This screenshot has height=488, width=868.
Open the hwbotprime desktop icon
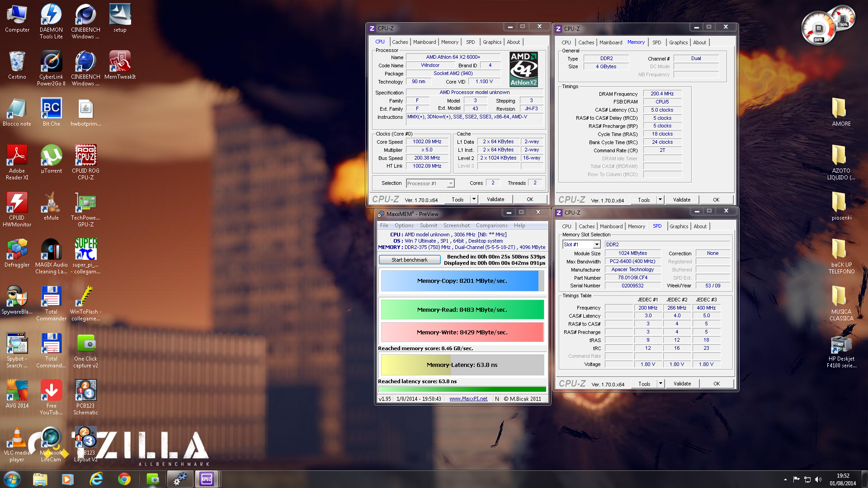[85, 112]
